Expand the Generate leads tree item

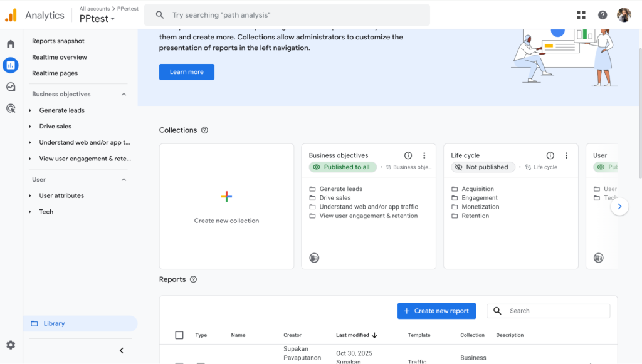(x=30, y=110)
